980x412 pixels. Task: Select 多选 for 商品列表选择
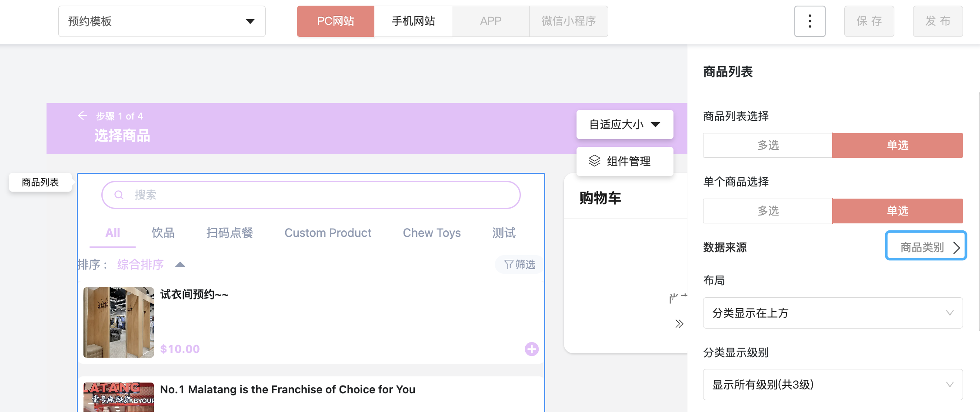[768, 145]
